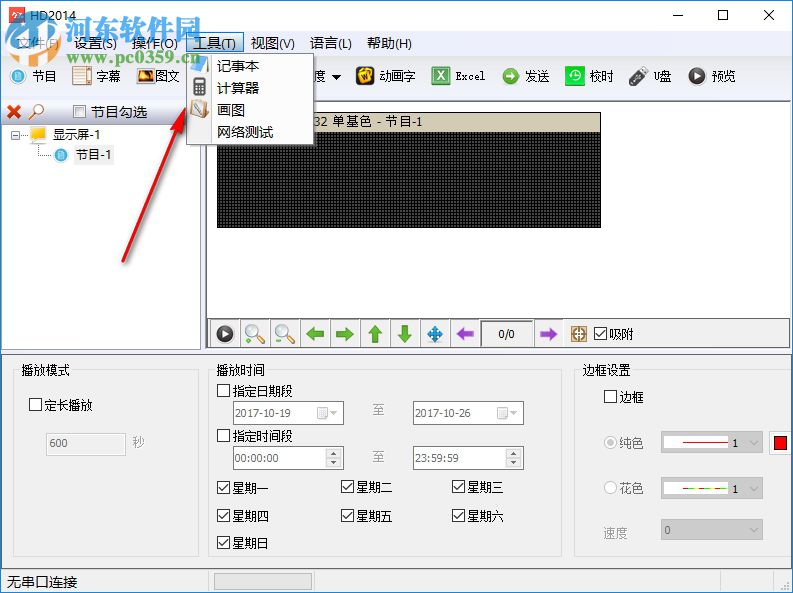Click the blue four-way move icon
Viewport: 793px width, 593px height.
click(435, 334)
